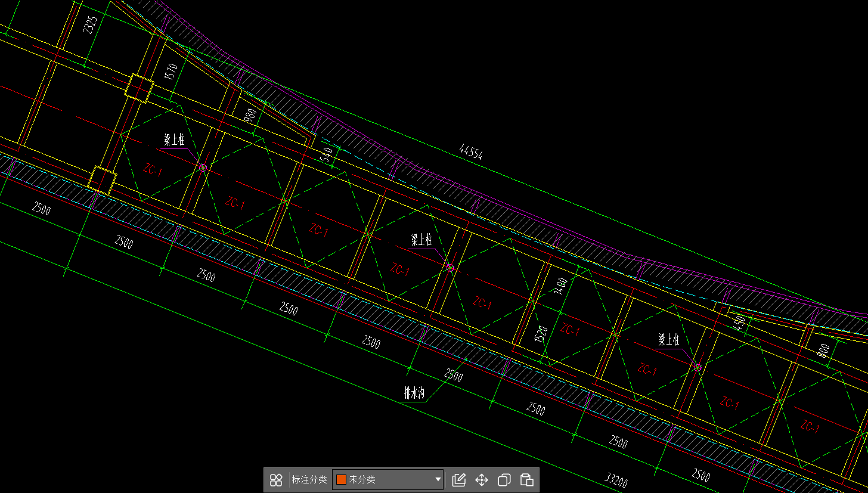Select the 540 dimension text

pos(326,156)
